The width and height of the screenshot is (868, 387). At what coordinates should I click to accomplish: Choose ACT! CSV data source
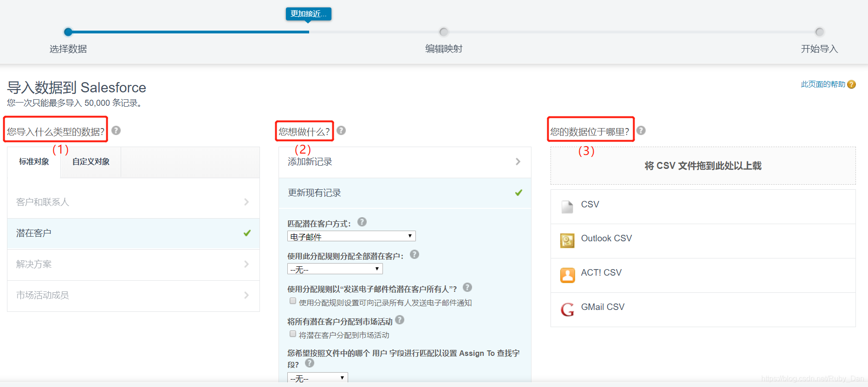click(703, 275)
